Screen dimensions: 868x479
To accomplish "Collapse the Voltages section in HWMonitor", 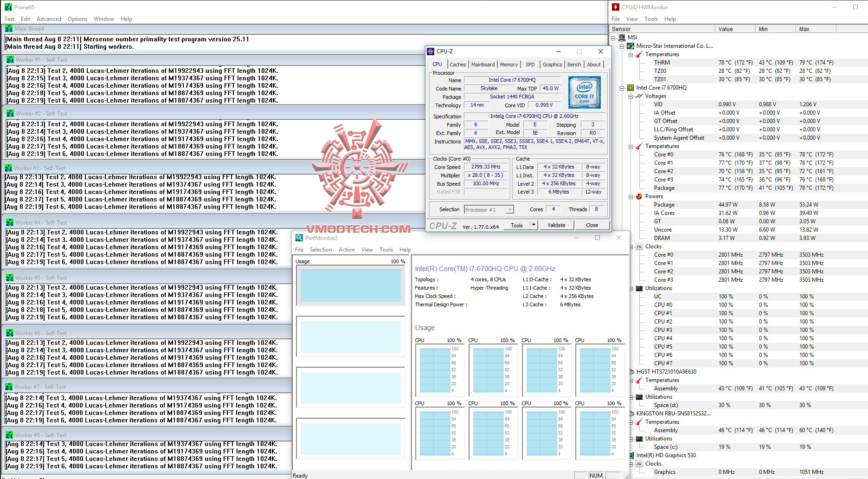I will coord(630,96).
